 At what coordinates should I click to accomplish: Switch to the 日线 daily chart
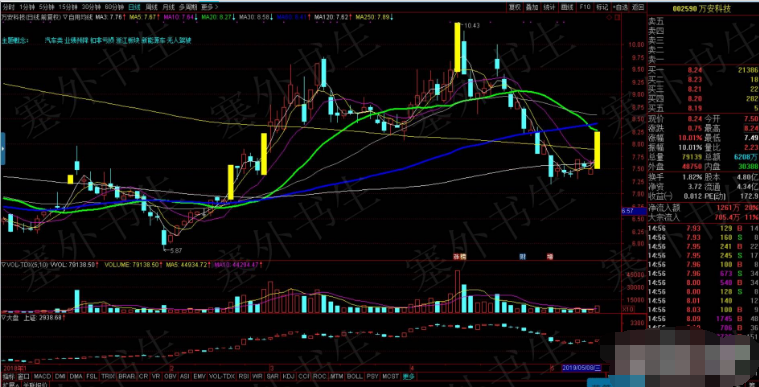coord(135,7)
